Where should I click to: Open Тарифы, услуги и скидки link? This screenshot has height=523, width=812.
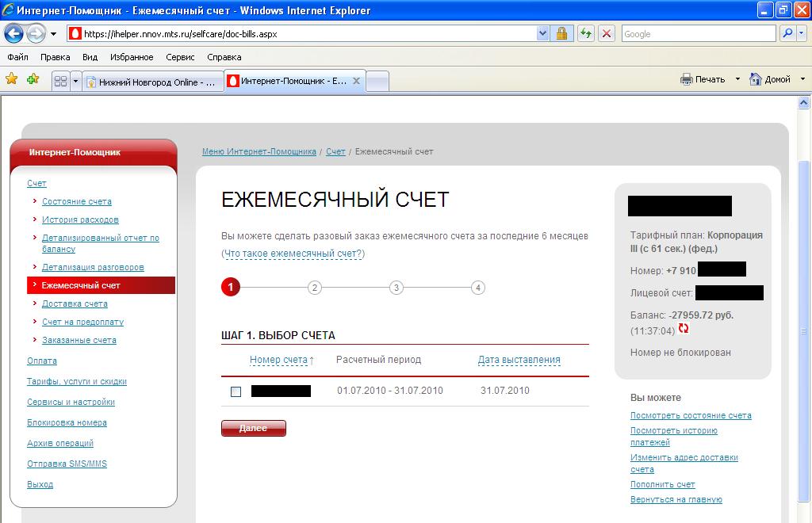(x=77, y=381)
